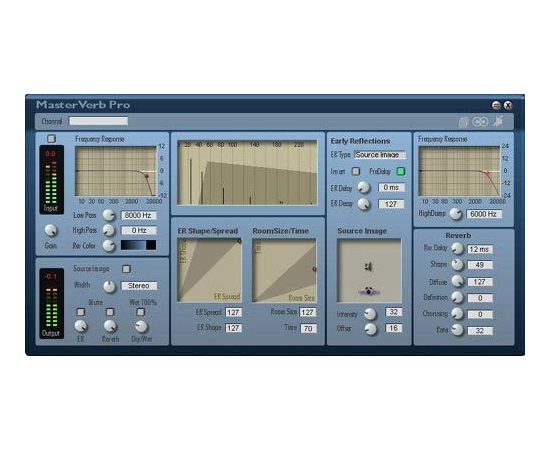Click the input Gain knob
Image resolution: width=550 pixels, height=450 pixels.
coord(51,230)
